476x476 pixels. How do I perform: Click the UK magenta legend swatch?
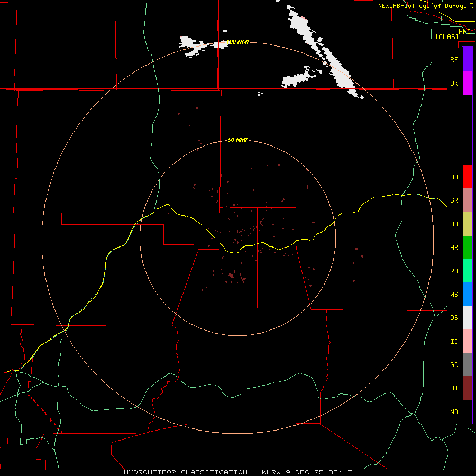[x=467, y=83]
